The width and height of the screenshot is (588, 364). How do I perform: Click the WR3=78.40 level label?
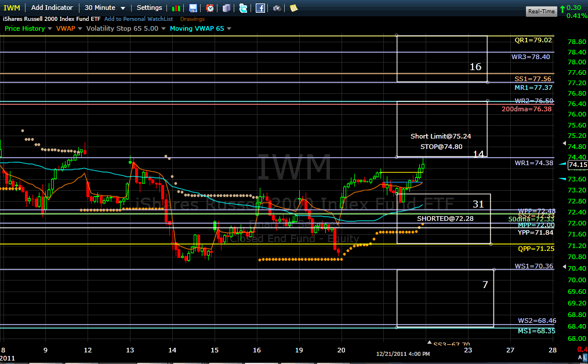pyautogui.click(x=531, y=57)
